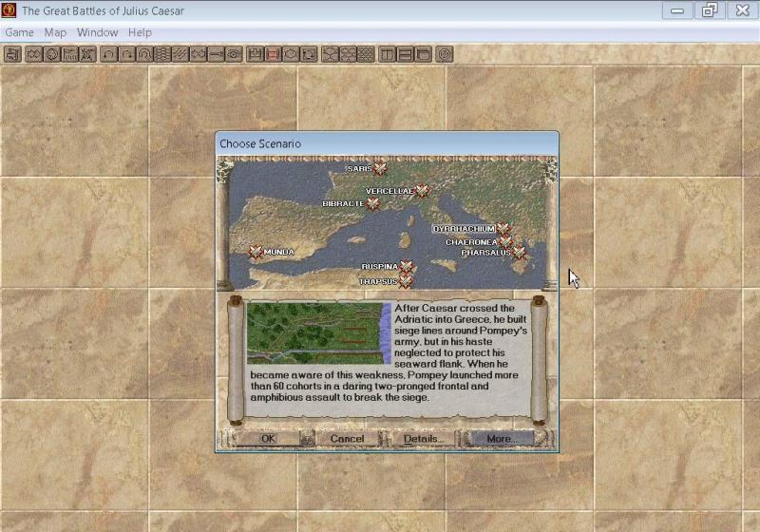
Task: Select the Chaeronea battle marker
Action: click(x=505, y=242)
